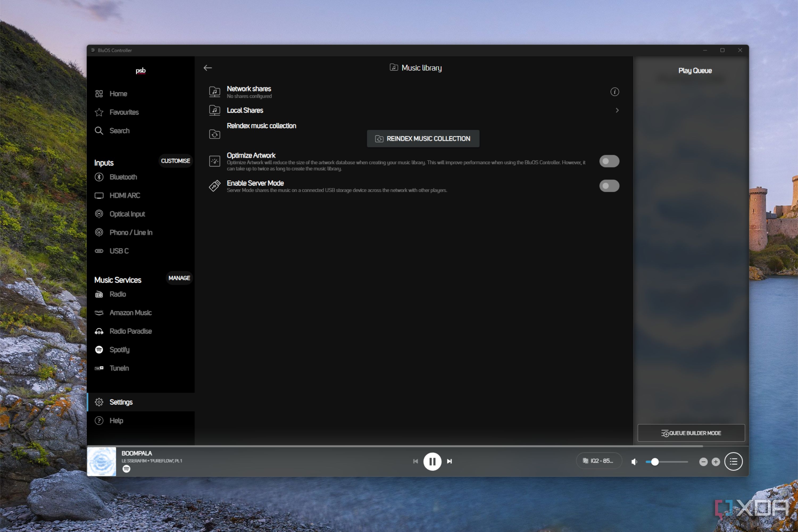The image size is (798, 532).
Task: Click the MANAGE music services button
Action: [x=179, y=278]
